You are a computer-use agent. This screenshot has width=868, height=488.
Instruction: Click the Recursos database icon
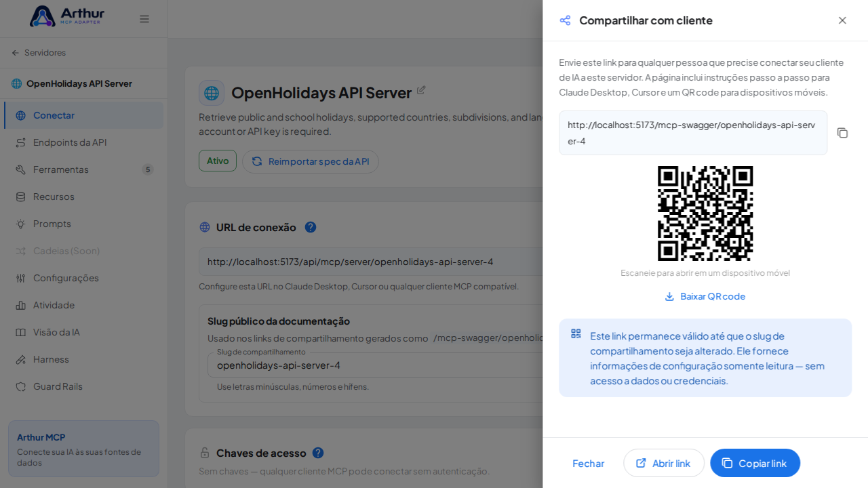pos(21,197)
